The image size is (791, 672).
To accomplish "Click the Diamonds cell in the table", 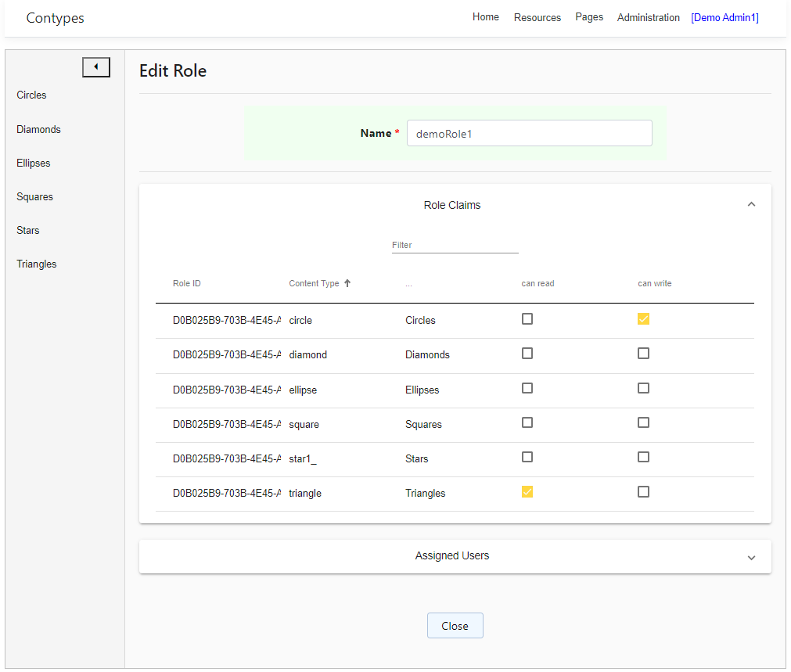I will 427,354.
